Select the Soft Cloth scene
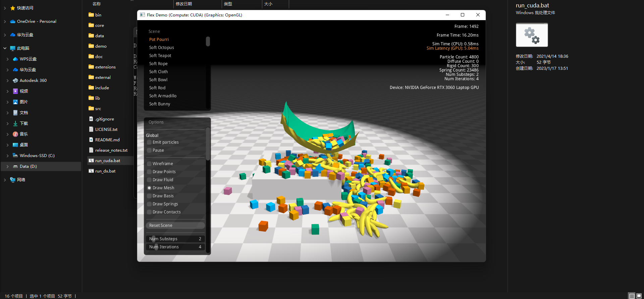This screenshot has height=299, width=644. click(x=159, y=72)
